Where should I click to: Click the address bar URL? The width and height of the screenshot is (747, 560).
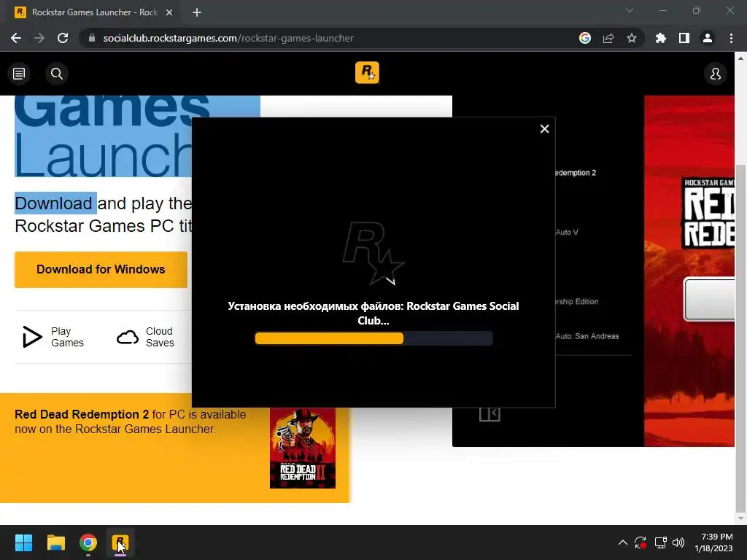[228, 38]
